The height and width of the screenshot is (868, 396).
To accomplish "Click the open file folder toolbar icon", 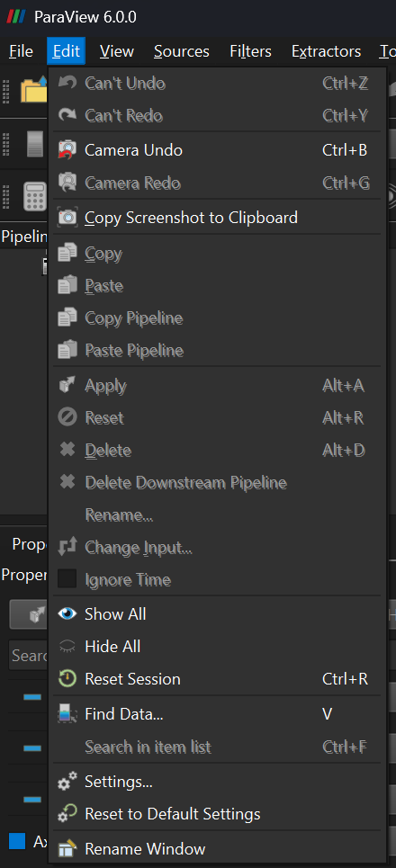I will (x=34, y=91).
